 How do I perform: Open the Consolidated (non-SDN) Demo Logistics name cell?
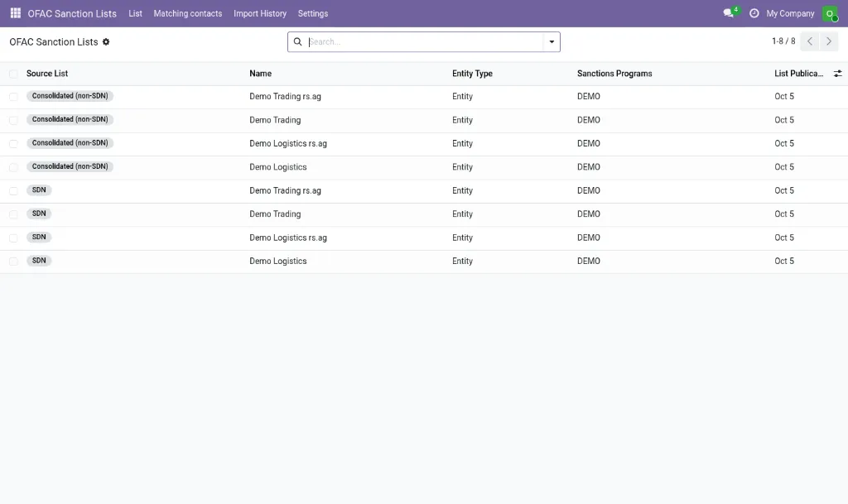click(x=278, y=167)
